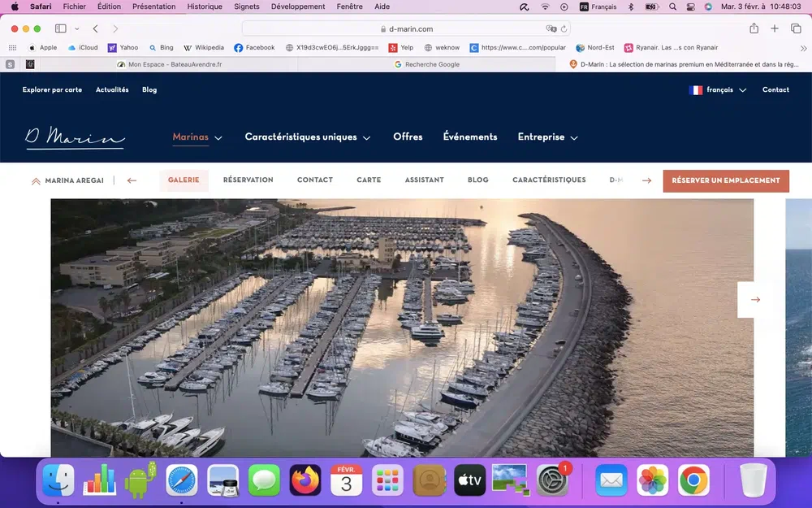Open a new tab with plus icon
812x508 pixels.
(x=775, y=28)
